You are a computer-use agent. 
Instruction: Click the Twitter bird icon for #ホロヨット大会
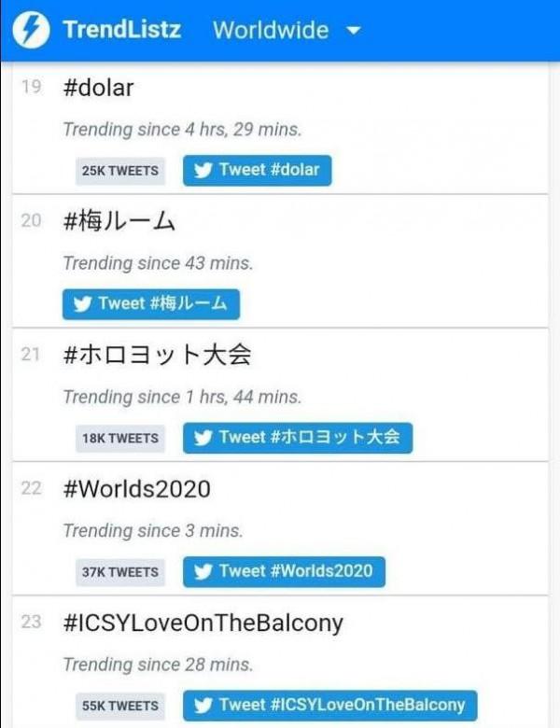click(203, 438)
